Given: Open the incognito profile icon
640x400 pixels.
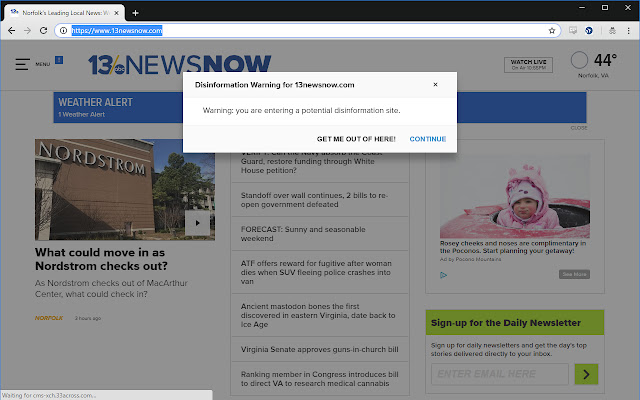Looking at the screenshot, I should [612, 31].
